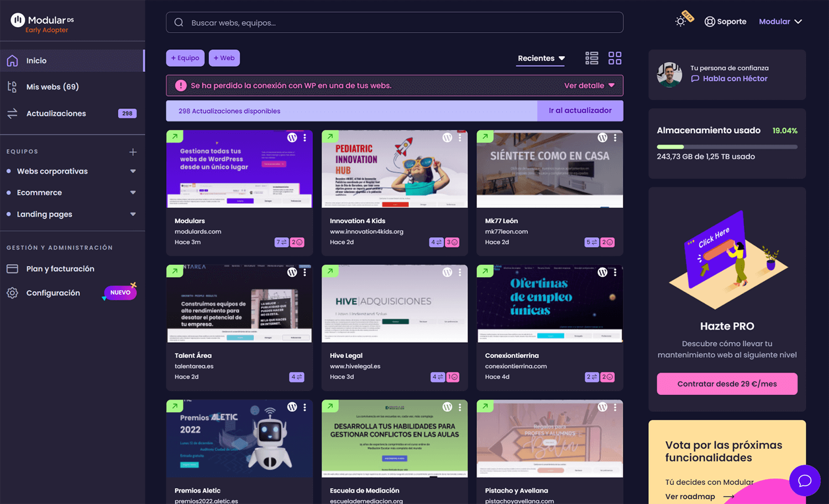This screenshot has height=504, width=829.
Task: Click the 1 alert badge on Hive Legal
Action: click(x=452, y=377)
